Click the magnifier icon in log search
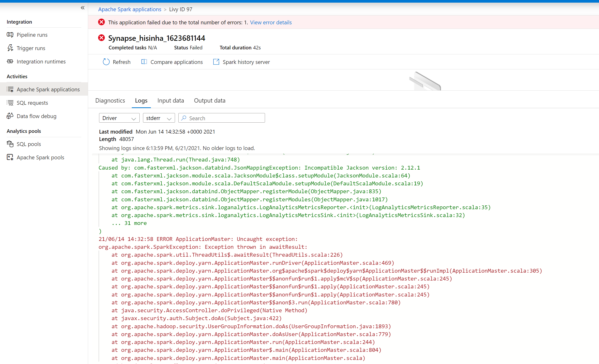The height and width of the screenshot is (364, 599). (x=184, y=118)
